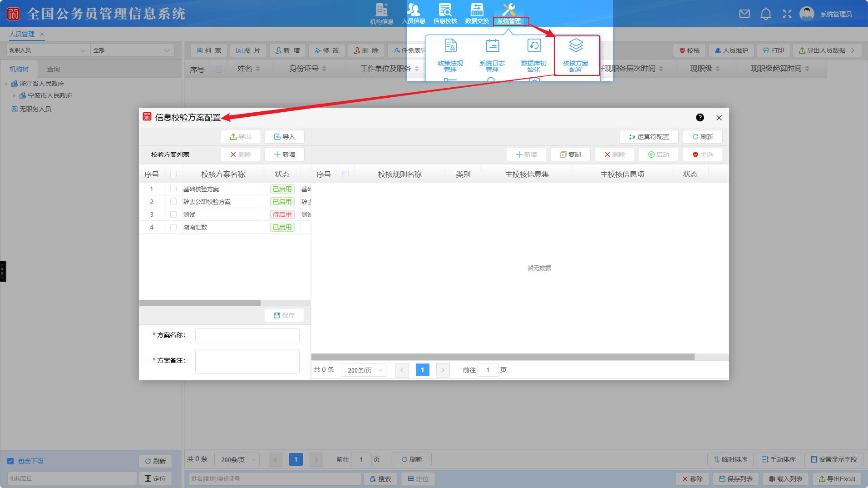868x488 pixels.
Task: Open the 数据交换 menu in top bar
Action: [477, 14]
